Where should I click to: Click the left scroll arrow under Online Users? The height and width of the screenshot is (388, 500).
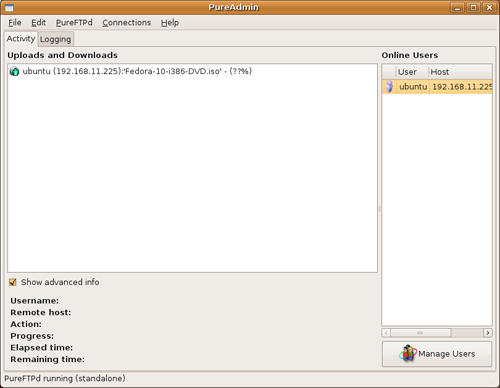click(x=386, y=333)
